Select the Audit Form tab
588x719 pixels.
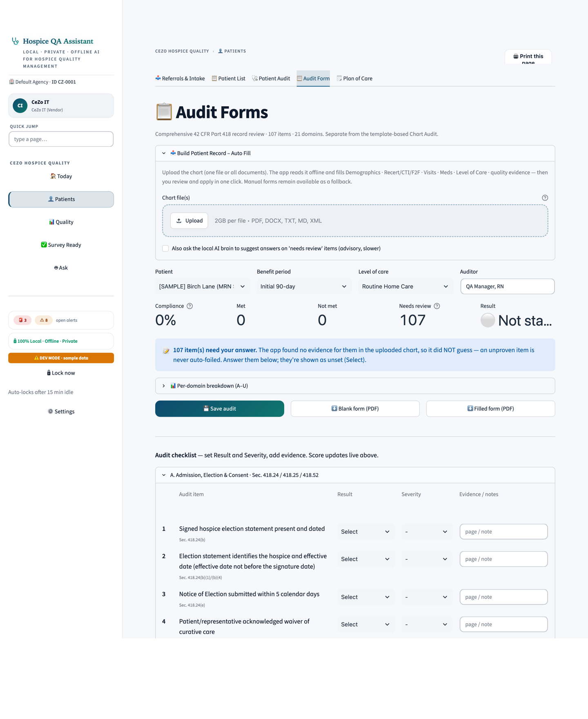(313, 78)
